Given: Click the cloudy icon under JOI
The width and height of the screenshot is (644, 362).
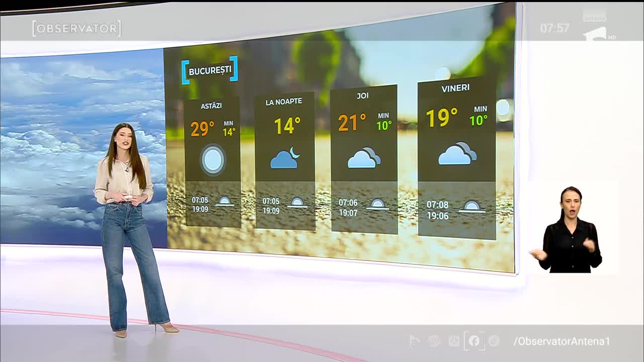Looking at the screenshot, I should (x=364, y=158).
